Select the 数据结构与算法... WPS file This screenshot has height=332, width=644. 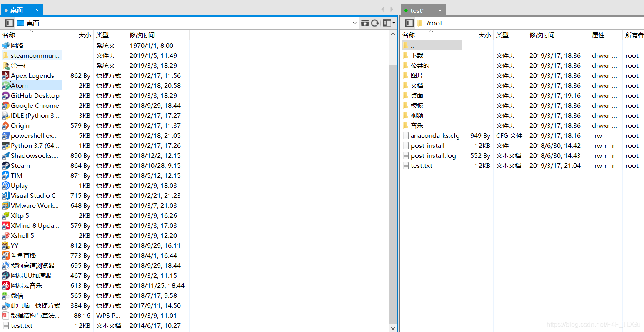tap(35, 315)
